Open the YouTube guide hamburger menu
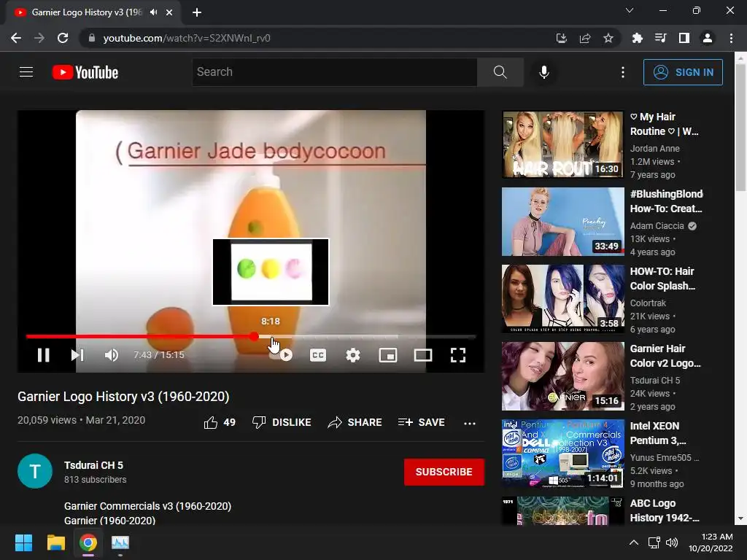Screen dimensions: 747x560 coord(26,72)
